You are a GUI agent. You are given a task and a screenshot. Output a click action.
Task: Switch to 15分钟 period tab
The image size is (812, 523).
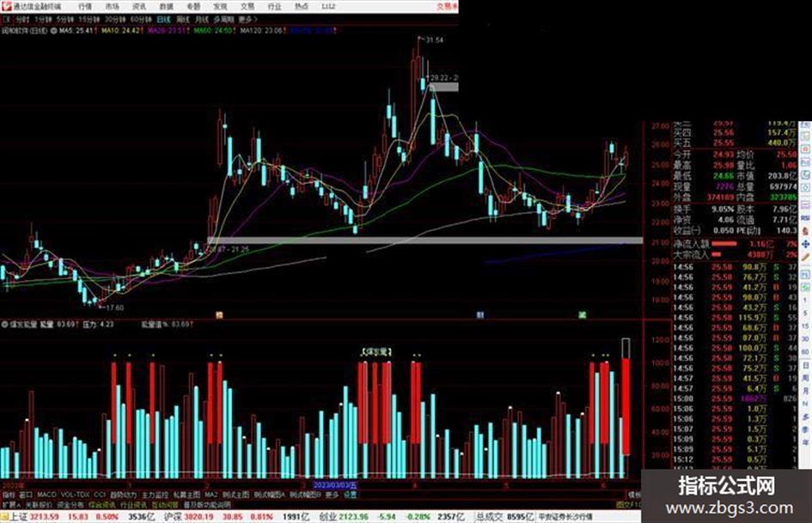[x=89, y=20]
